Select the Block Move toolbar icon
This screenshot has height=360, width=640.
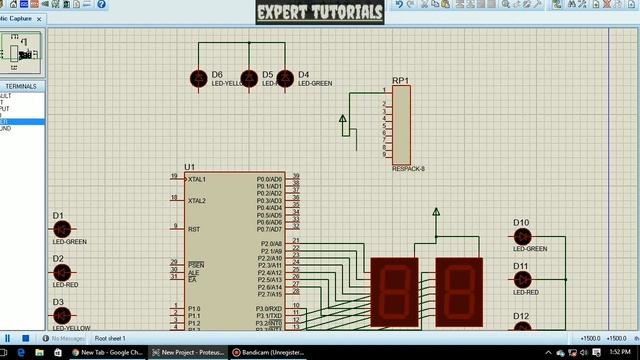click(x=471, y=4)
